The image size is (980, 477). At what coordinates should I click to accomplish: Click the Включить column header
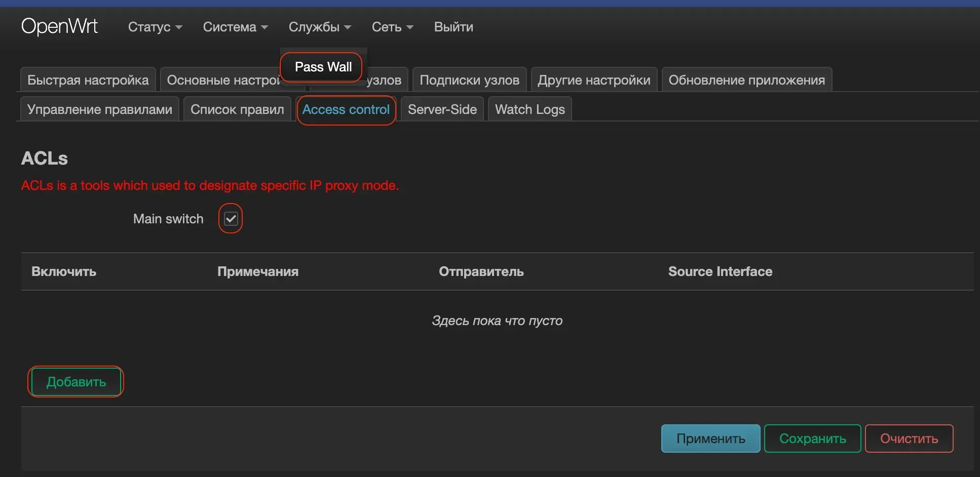coord(64,271)
